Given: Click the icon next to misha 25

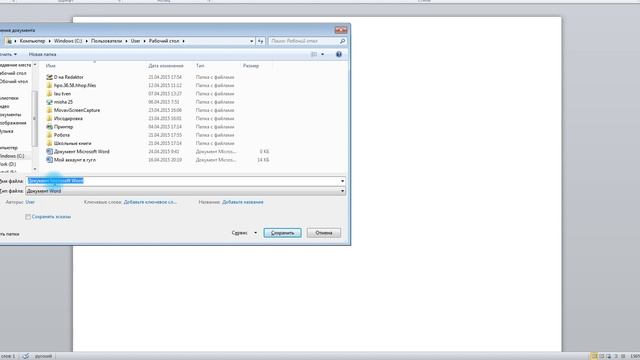Looking at the screenshot, I should click(x=49, y=102).
